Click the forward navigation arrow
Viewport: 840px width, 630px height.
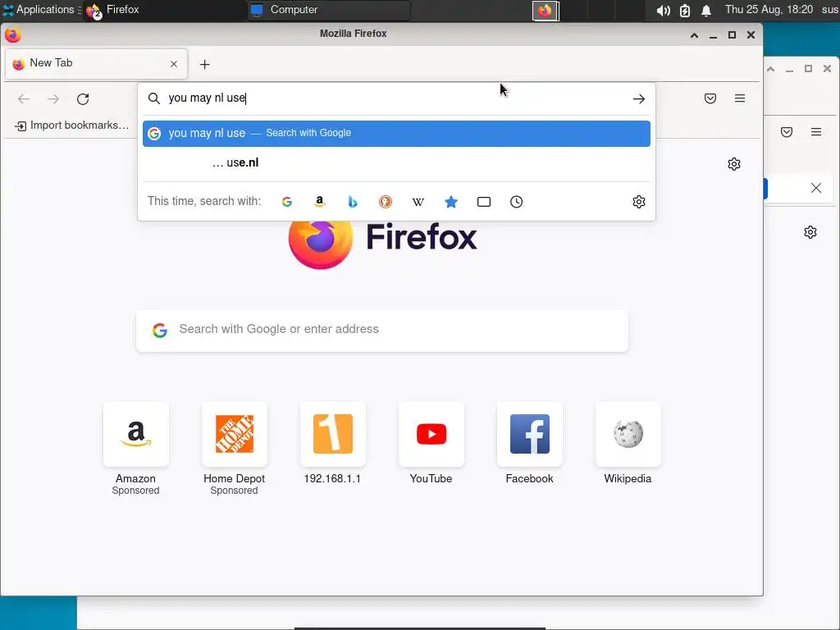[53, 99]
